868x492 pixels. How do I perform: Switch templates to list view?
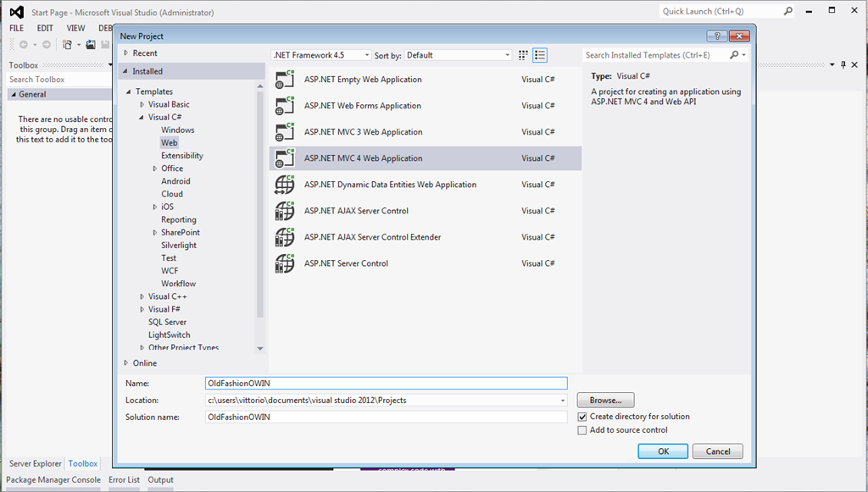tap(540, 55)
